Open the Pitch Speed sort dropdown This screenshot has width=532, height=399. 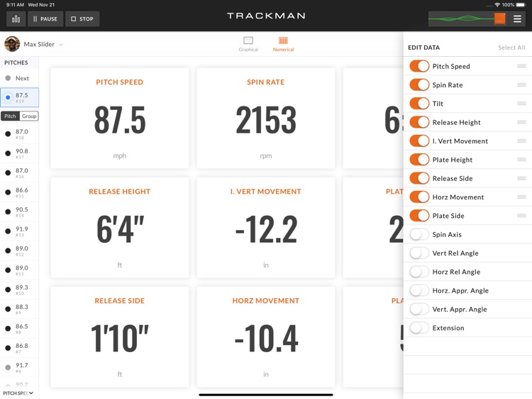[x=18, y=393]
